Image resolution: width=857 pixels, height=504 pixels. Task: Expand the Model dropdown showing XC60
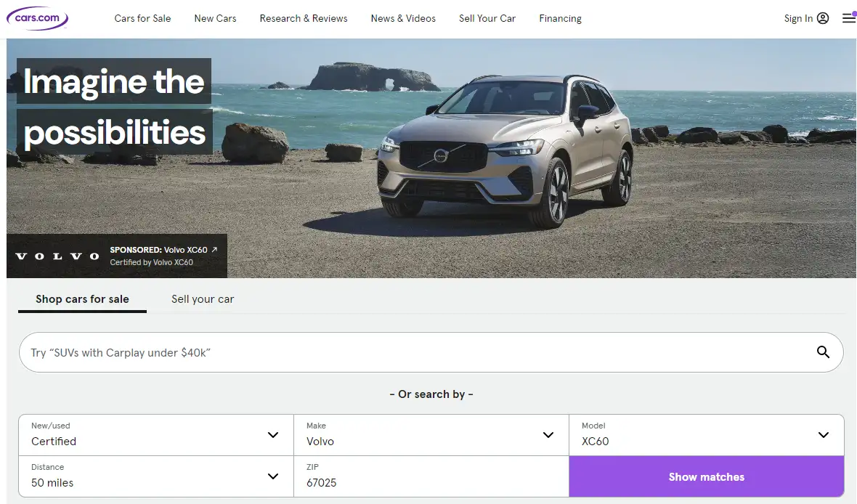[x=706, y=434]
